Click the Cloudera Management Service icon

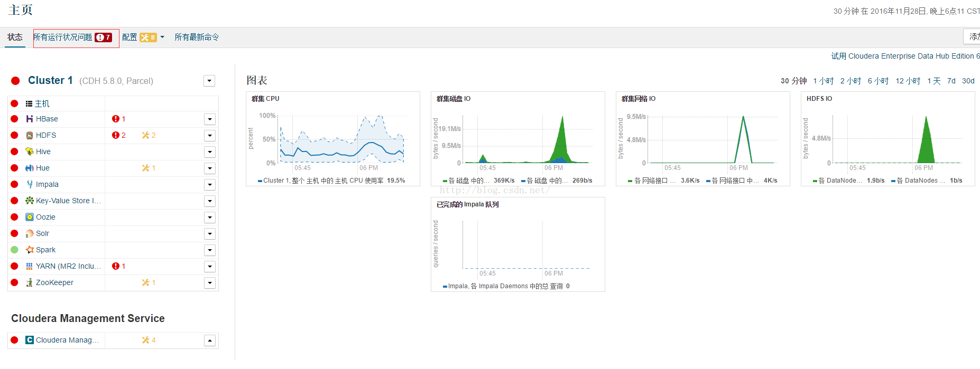pyautogui.click(x=30, y=340)
